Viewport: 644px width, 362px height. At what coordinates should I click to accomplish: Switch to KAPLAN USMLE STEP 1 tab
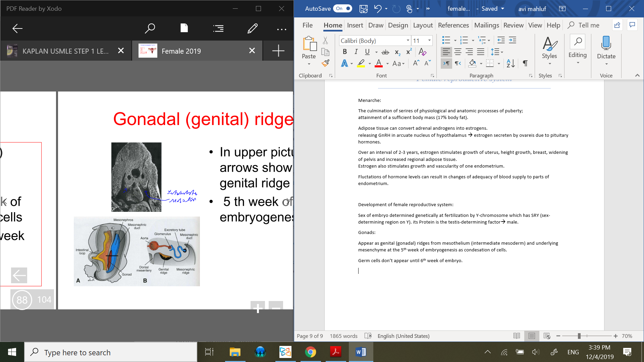[65, 51]
